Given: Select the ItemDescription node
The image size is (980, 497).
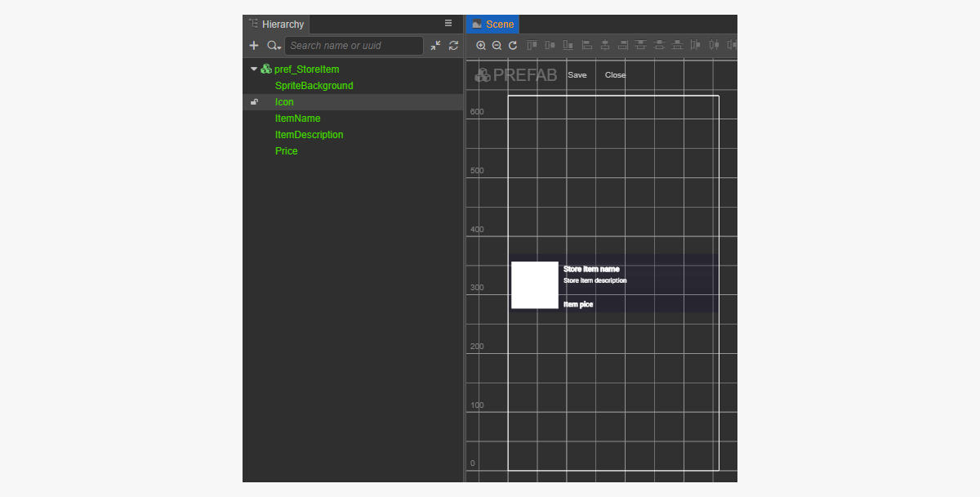Looking at the screenshot, I should (x=309, y=135).
